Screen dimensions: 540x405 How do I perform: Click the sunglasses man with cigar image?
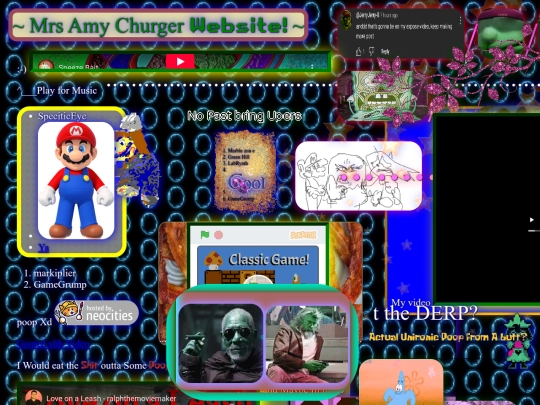pyautogui.click(x=221, y=343)
